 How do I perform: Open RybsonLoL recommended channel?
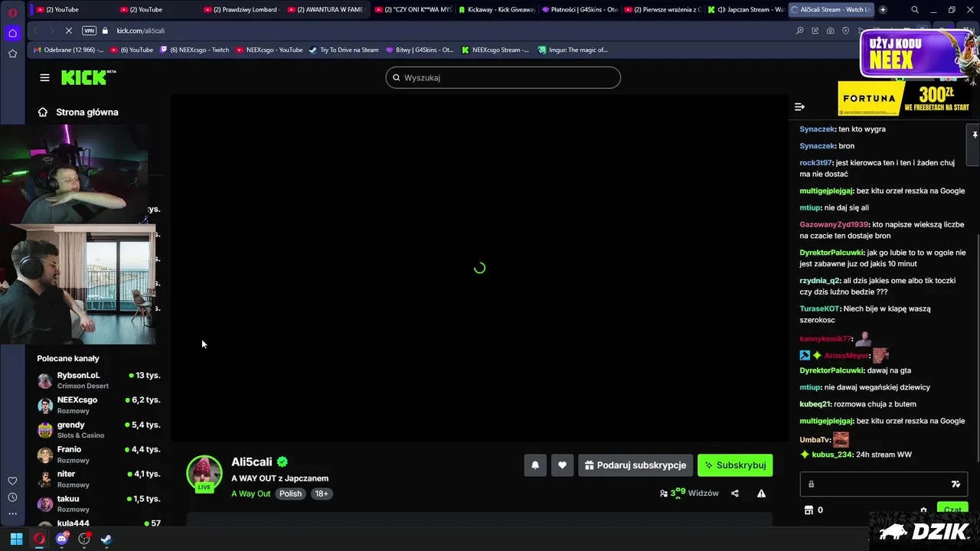point(98,380)
